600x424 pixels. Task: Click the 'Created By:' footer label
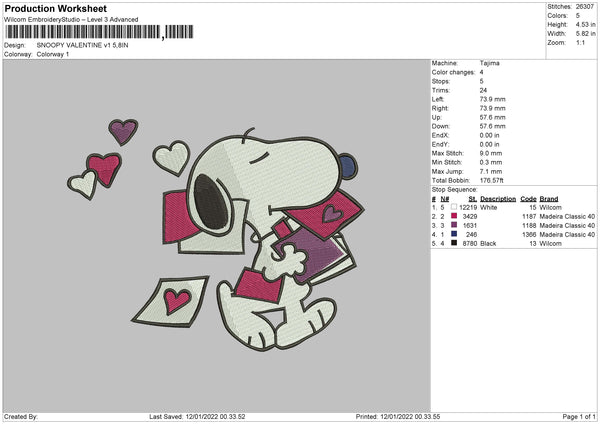coord(21,416)
